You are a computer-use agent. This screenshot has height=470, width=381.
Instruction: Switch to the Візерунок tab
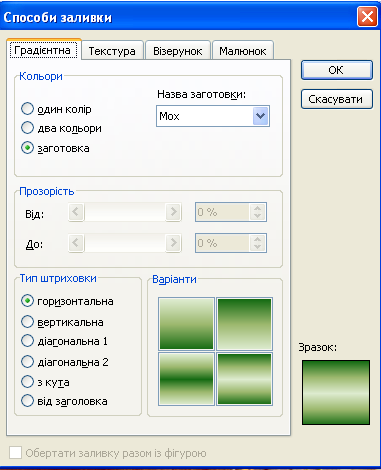(x=178, y=51)
